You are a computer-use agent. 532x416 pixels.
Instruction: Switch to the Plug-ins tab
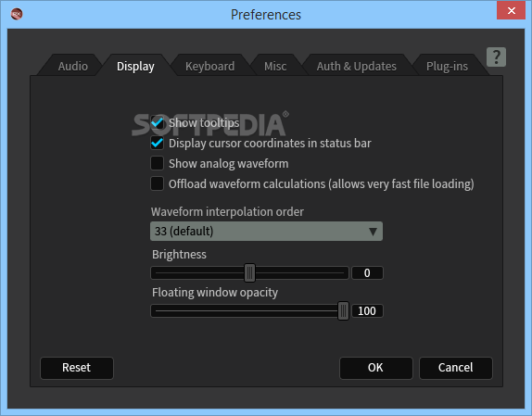(447, 66)
